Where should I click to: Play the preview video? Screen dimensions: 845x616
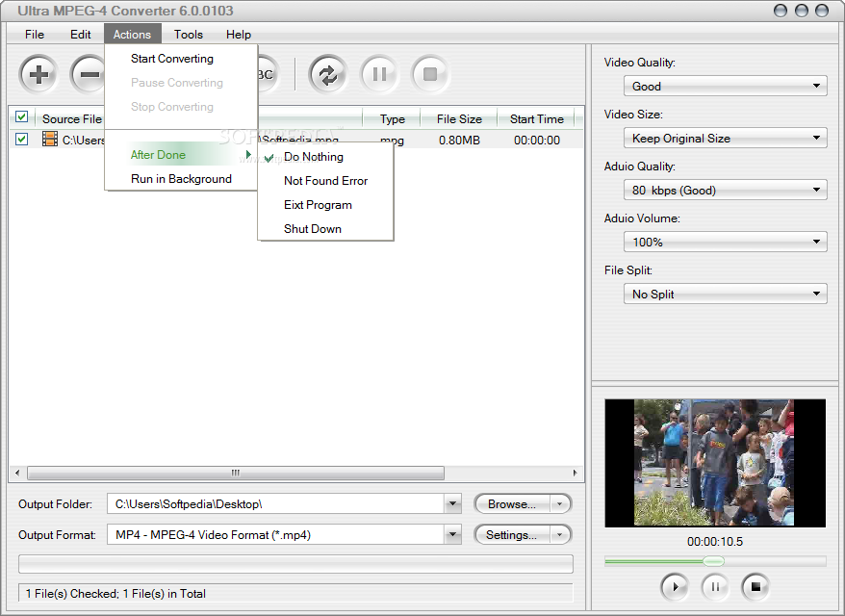pos(674,586)
